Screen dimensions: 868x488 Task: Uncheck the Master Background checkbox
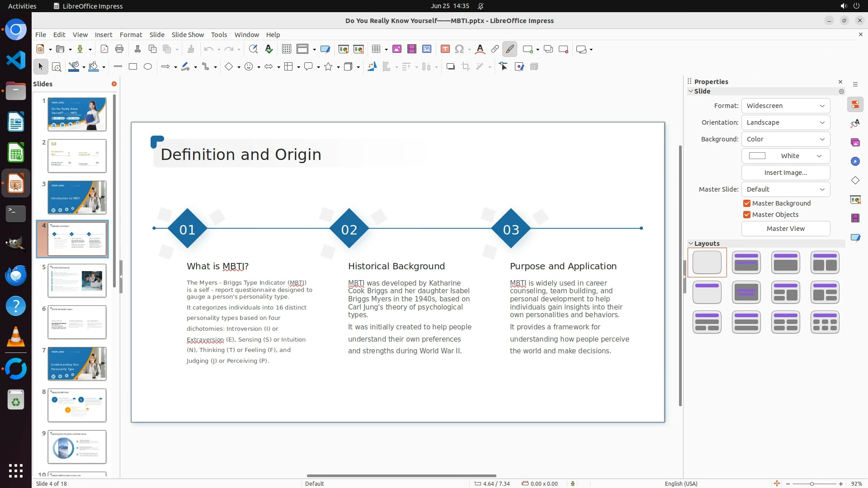pyautogui.click(x=747, y=203)
